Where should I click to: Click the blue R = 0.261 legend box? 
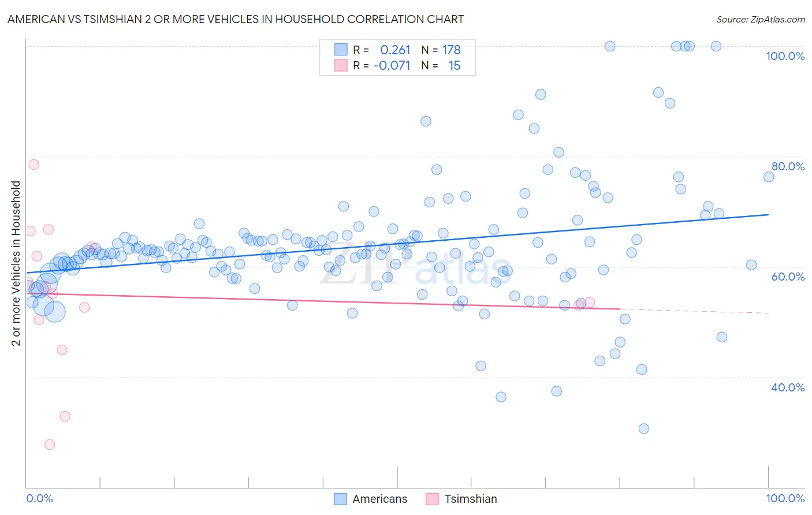click(341, 50)
